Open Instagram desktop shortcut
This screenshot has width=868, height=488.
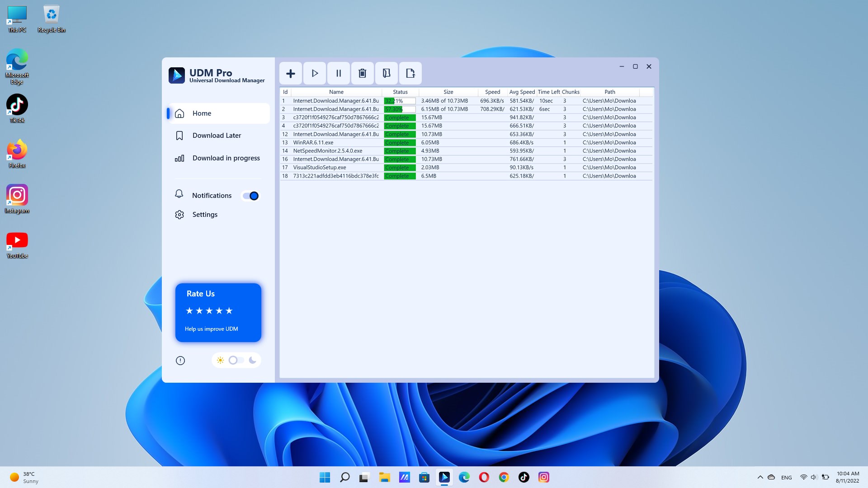17,199
